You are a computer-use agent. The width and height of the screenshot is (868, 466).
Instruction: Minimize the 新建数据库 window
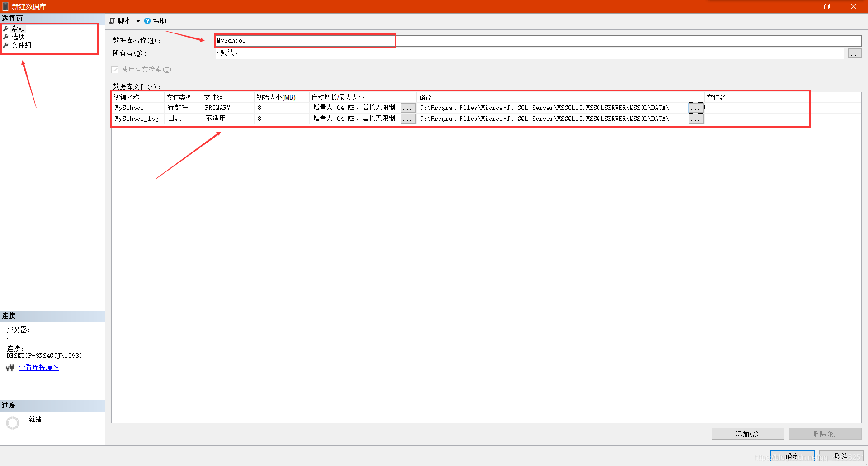[x=801, y=6]
